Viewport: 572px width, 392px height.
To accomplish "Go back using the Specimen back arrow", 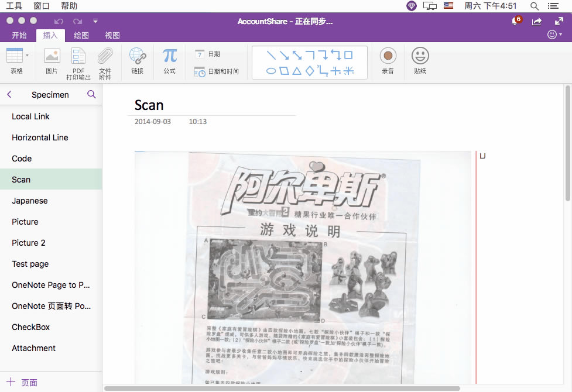I will coord(9,94).
